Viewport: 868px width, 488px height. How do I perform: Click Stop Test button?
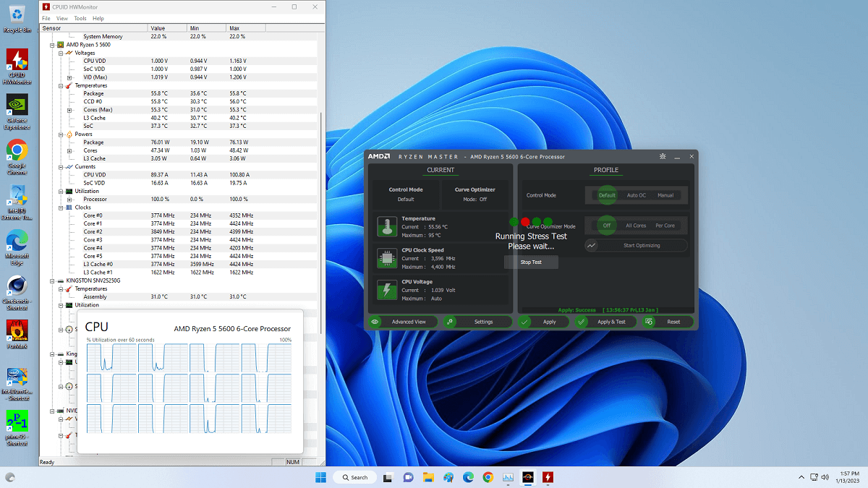[x=531, y=262]
